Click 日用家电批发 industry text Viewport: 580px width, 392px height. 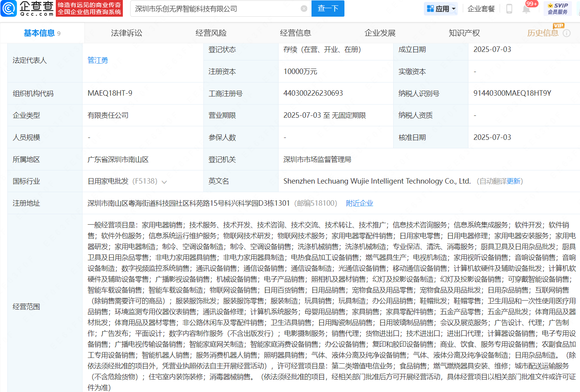(108, 181)
